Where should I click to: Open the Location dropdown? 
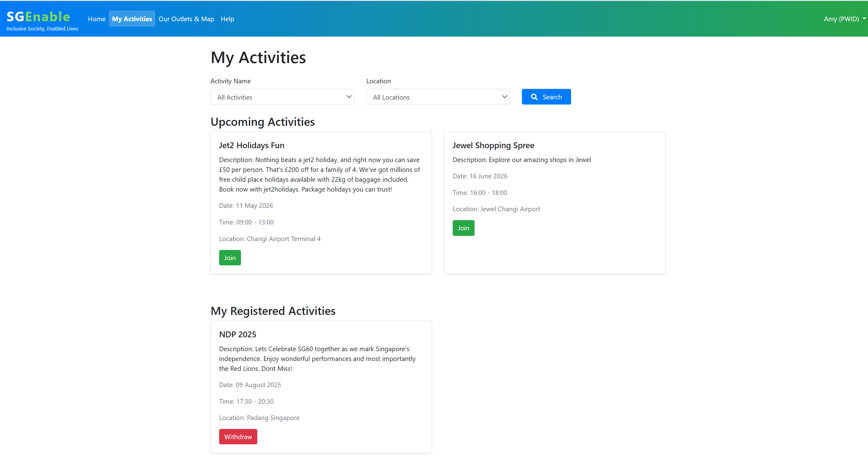[437, 97]
